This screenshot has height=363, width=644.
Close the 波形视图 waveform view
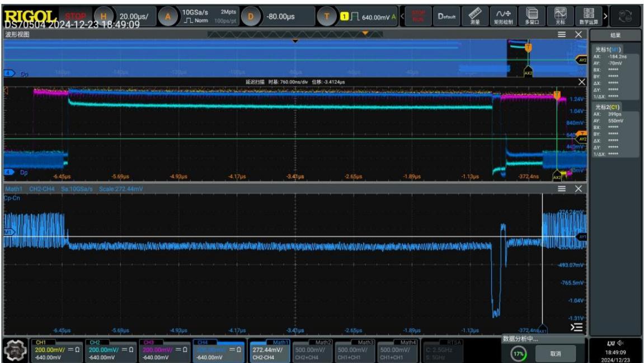[579, 35]
